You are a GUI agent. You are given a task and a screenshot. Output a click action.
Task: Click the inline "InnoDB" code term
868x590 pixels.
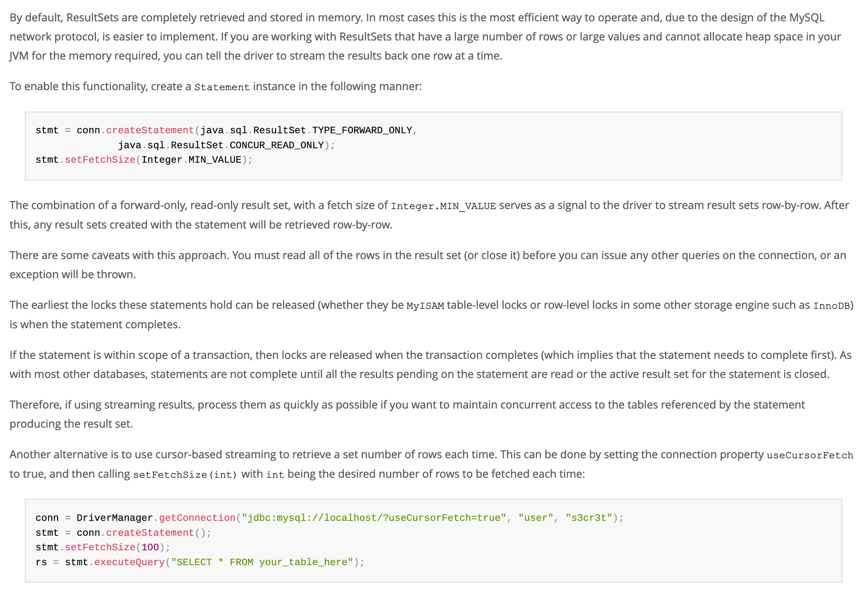click(832, 306)
